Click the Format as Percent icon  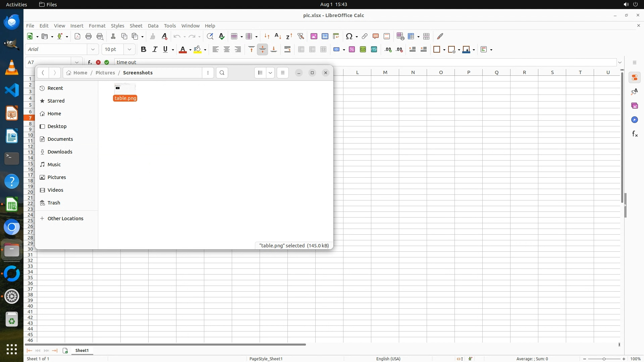point(352,50)
